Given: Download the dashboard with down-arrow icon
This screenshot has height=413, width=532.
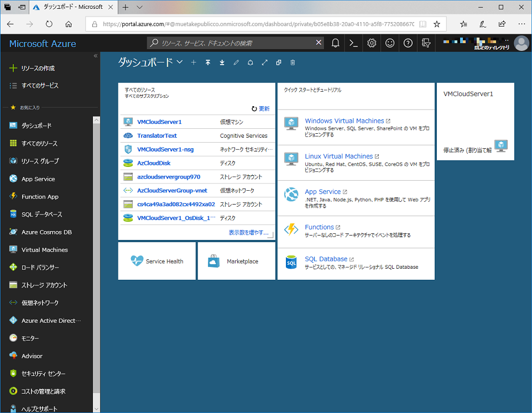Looking at the screenshot, I should click(222, 62).
